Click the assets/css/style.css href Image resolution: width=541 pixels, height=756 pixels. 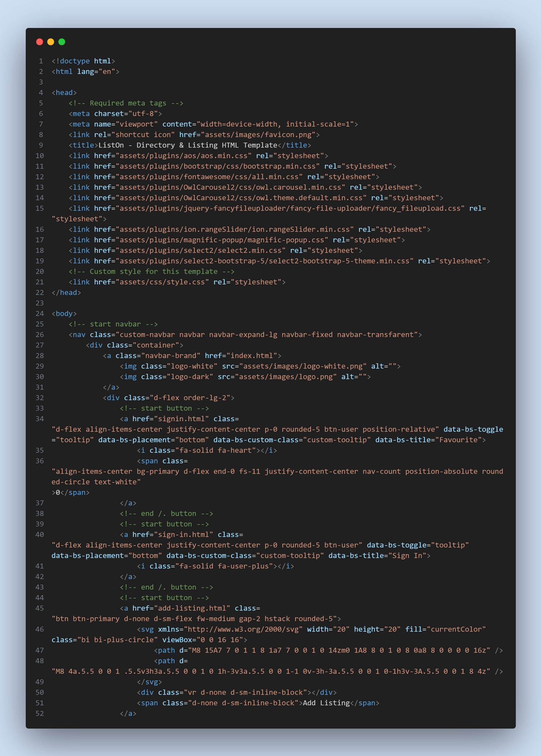162,282
